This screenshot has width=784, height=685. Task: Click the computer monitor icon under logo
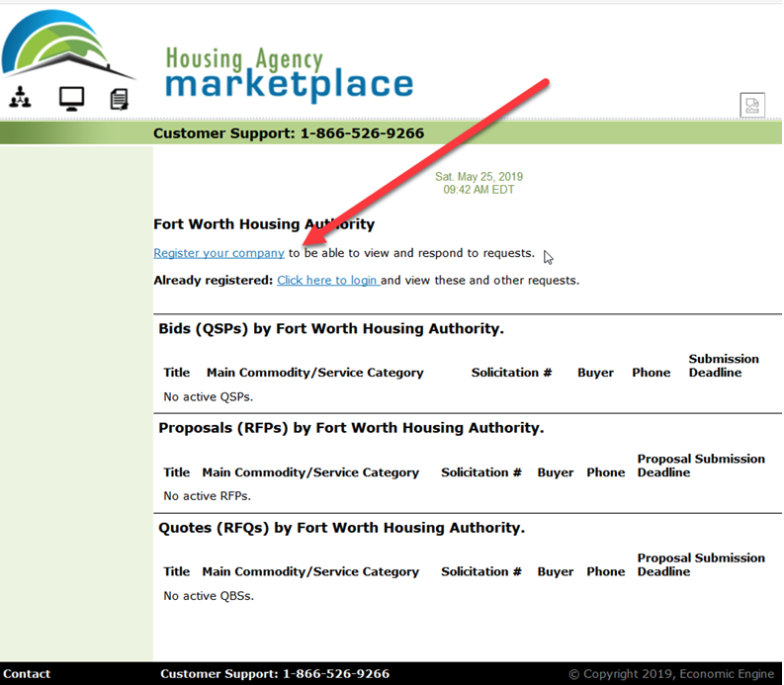coord(71,99)
